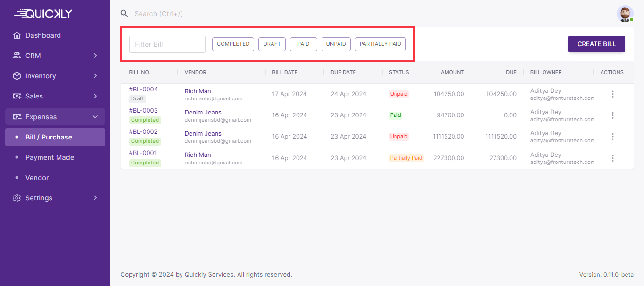Open bill #BL-0003 link
The image size is (644, 286).
coord(143,111)
